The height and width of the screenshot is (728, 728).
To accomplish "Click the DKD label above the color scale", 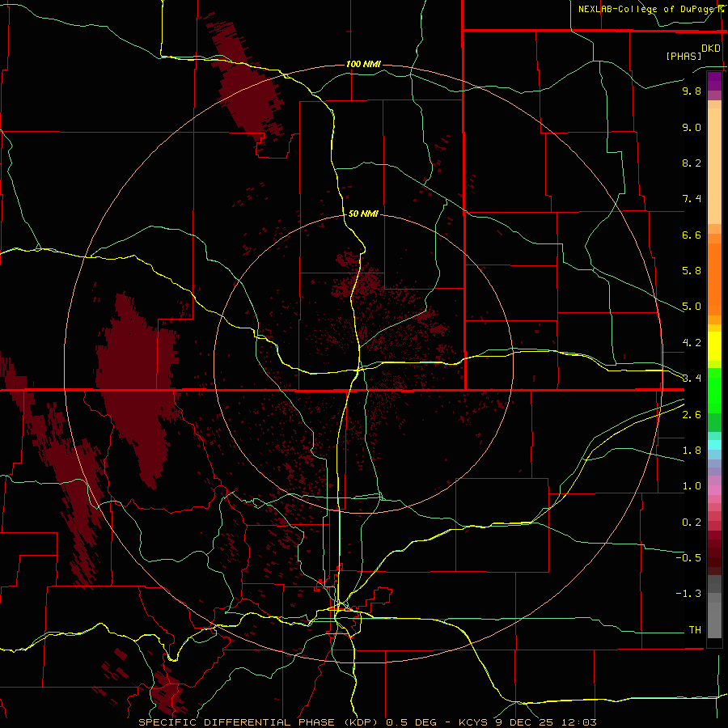I will [x=711, y=49].
